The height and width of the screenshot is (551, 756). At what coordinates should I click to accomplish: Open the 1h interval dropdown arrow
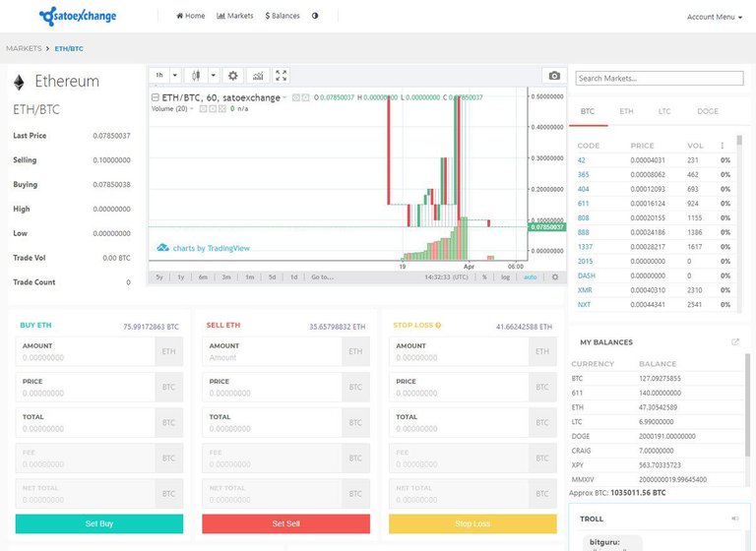pos(175,76)
